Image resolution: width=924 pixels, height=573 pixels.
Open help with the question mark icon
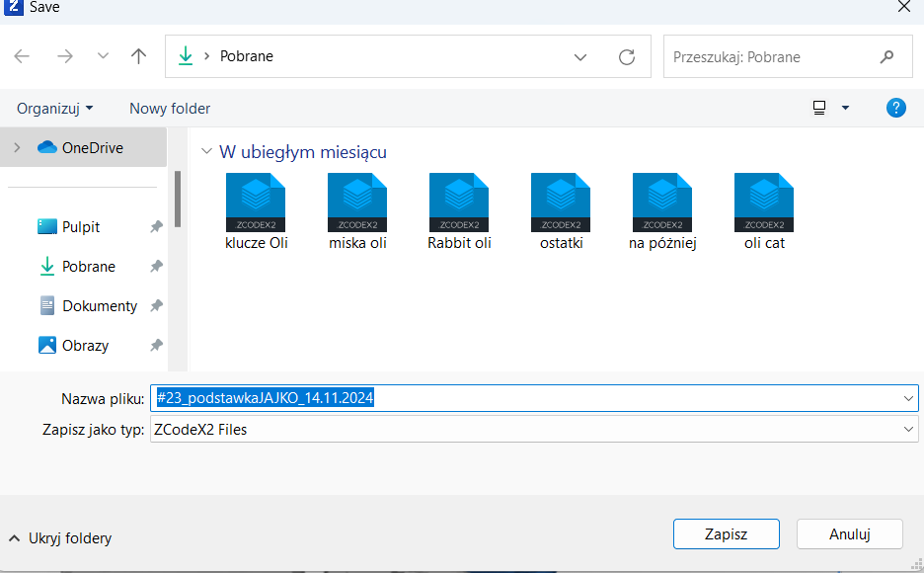(x=895, y=108)
